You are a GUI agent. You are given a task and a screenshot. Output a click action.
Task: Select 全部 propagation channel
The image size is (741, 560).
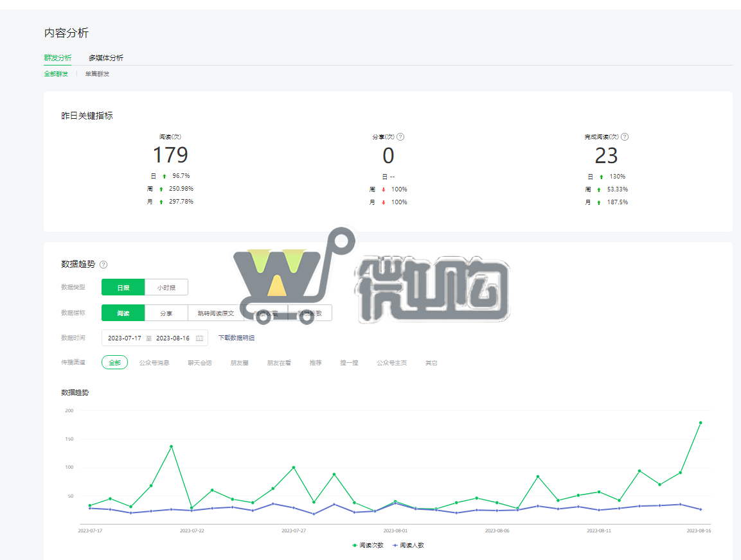point(114,363)
